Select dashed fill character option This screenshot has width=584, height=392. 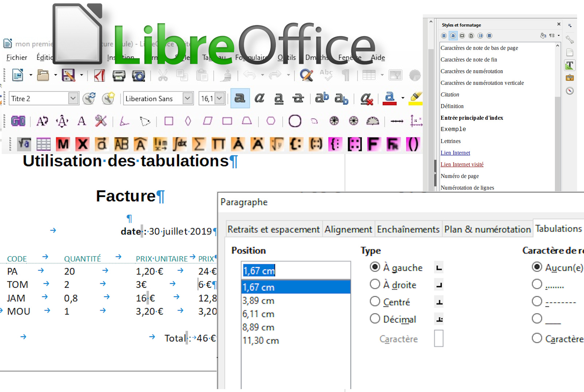pos(554,302)
